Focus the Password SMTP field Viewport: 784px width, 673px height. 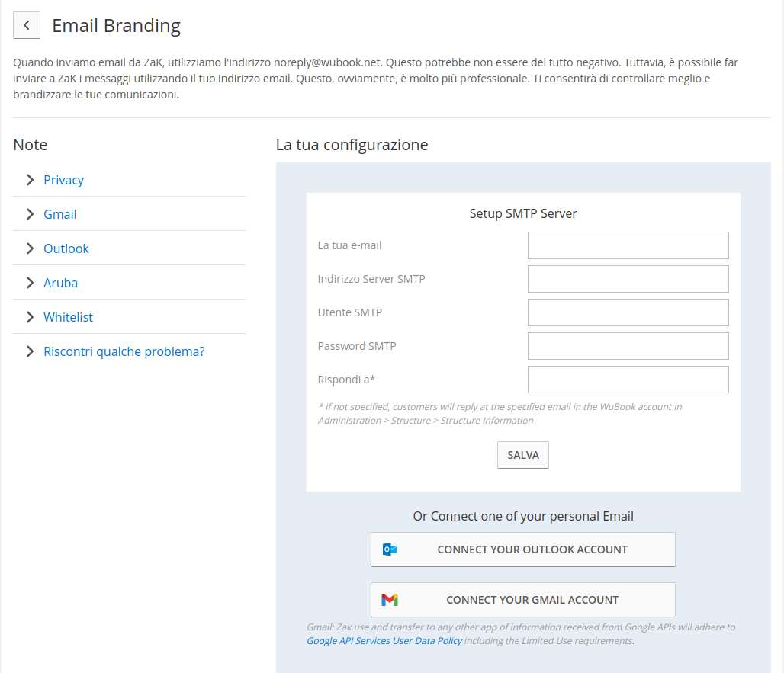[628, 346]
